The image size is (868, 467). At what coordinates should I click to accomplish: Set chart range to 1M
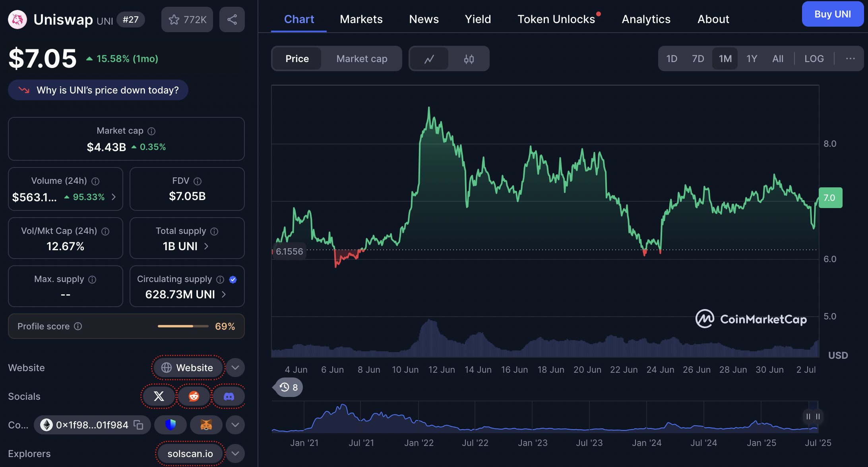tap(725, 59)
